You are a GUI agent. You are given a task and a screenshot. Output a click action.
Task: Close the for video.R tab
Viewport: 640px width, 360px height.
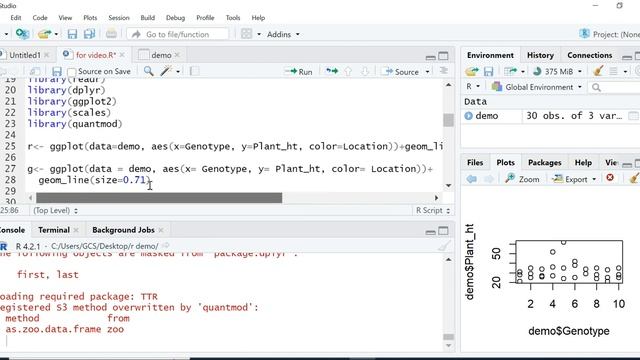coord(122,55)
